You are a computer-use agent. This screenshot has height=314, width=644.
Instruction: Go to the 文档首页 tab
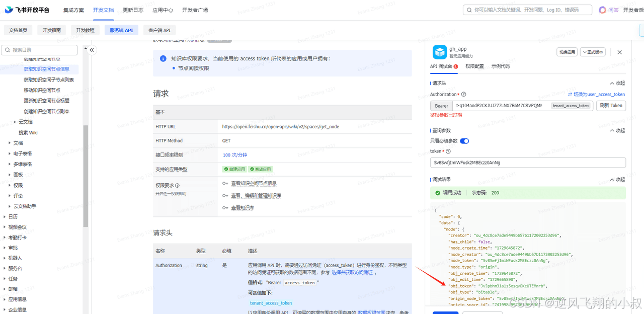18,30
